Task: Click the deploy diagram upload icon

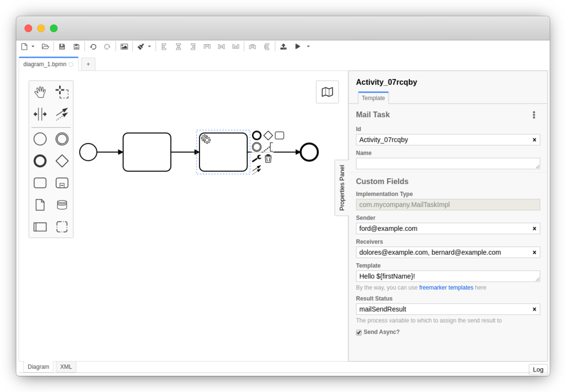Action: (283, 47)
